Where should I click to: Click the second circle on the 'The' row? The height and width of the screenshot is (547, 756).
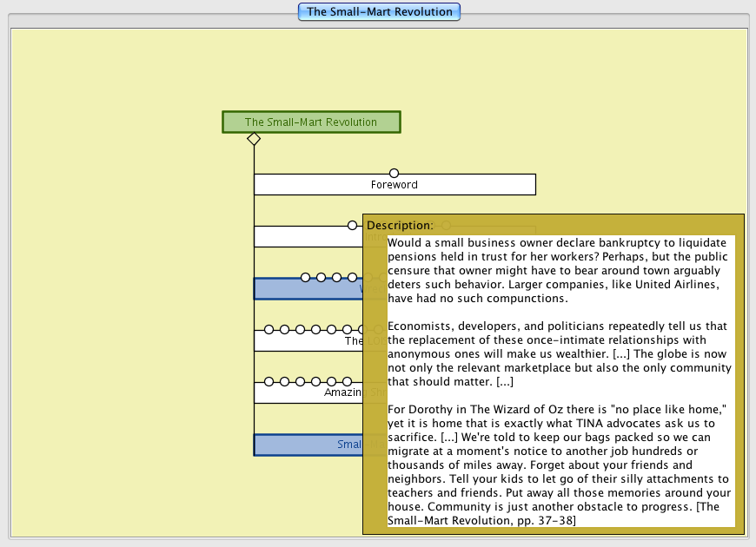tap(284, 330)
